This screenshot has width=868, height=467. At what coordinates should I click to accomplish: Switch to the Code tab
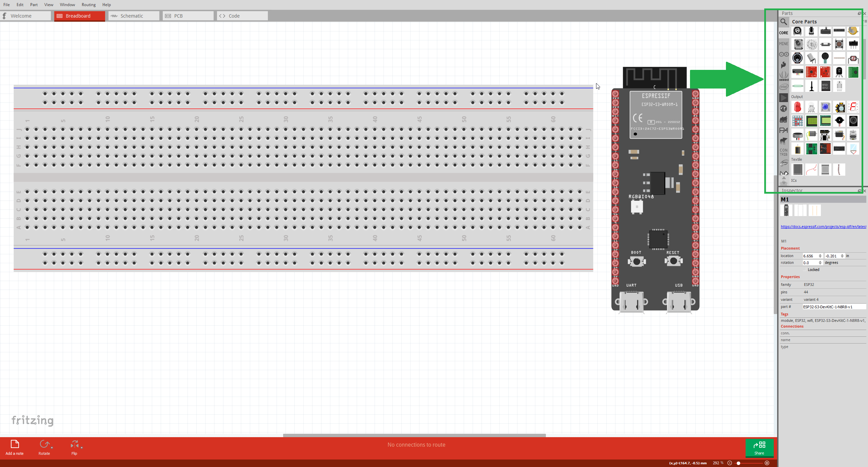[242, 16]
